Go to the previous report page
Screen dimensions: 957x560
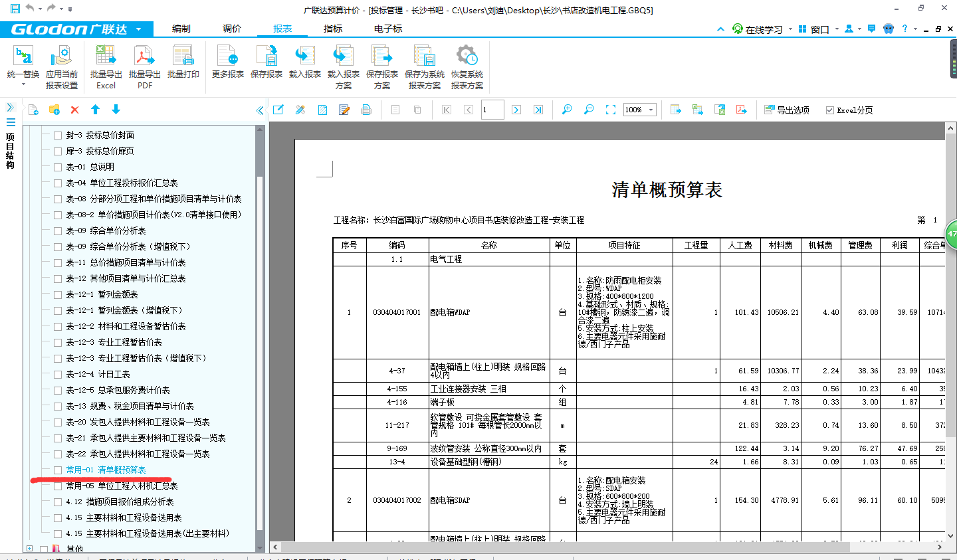(x=469, y=110)
